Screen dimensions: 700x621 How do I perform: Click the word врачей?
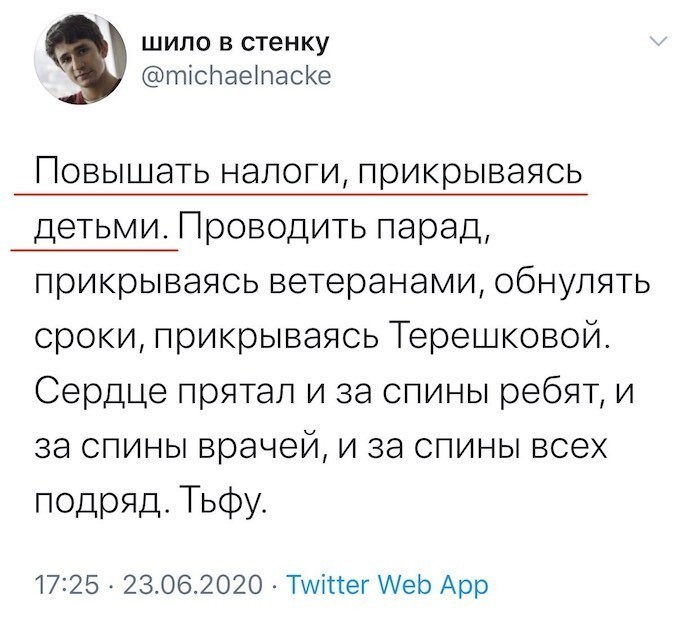click(260, 448)
